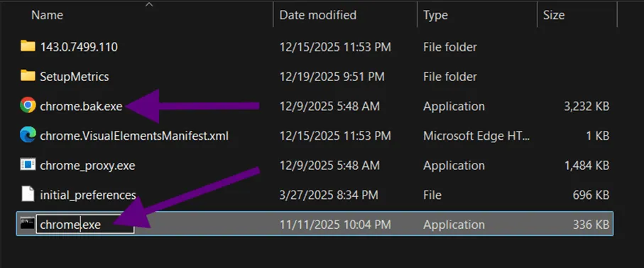Click the SetupMetrics folder icon

[x=28, y=75]
